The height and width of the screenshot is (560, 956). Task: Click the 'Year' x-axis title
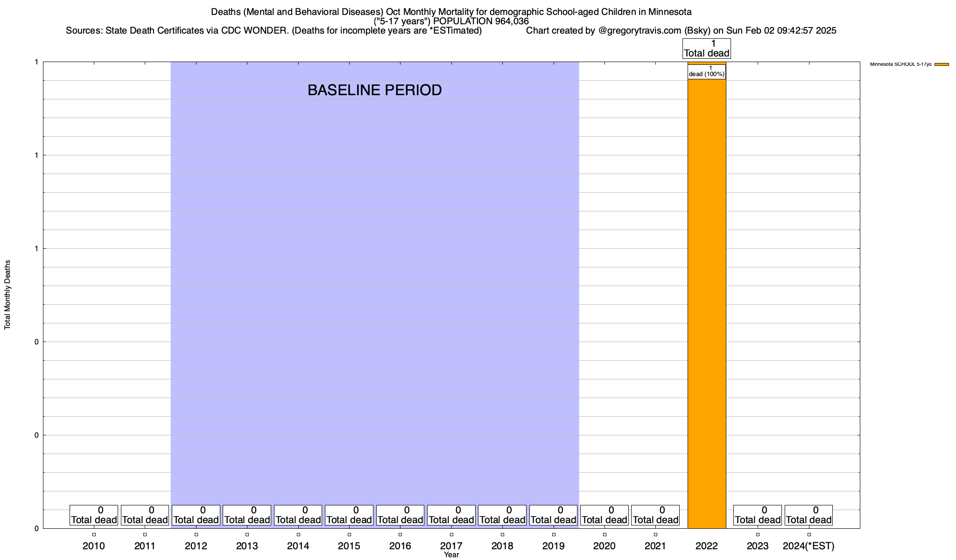pyautogui.click(x=451, y=555)
